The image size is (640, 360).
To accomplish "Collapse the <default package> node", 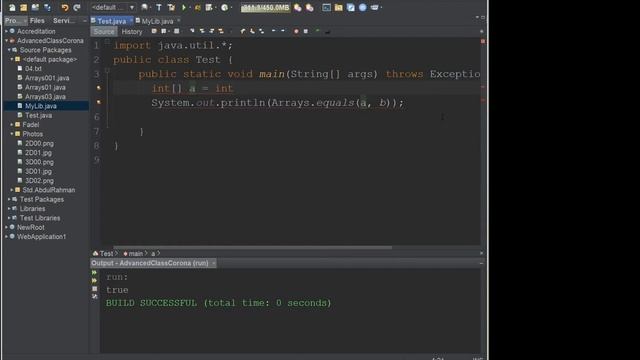I will click(x=12, y=59).
